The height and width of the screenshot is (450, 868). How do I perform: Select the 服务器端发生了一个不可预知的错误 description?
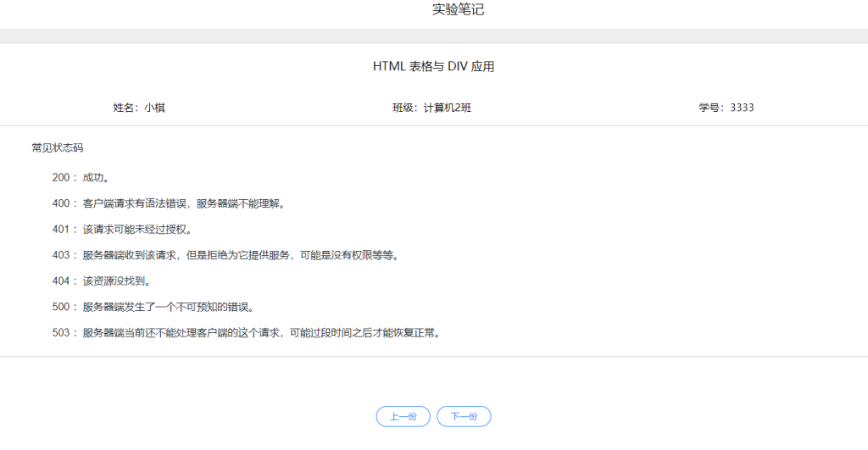click(x=168, y=307)
